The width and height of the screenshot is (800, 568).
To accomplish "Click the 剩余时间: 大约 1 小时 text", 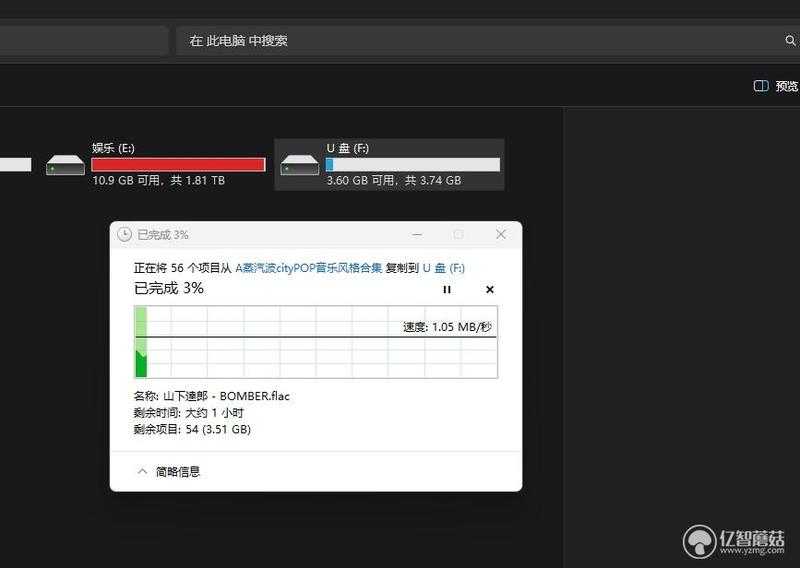I will pos(188,412).
